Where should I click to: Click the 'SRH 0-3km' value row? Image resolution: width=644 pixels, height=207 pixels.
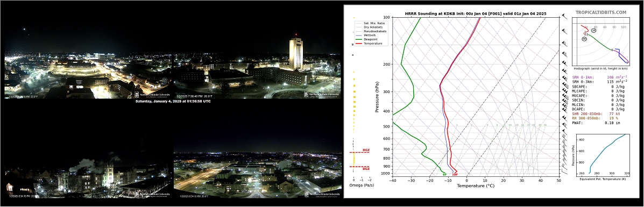(600, 82)
